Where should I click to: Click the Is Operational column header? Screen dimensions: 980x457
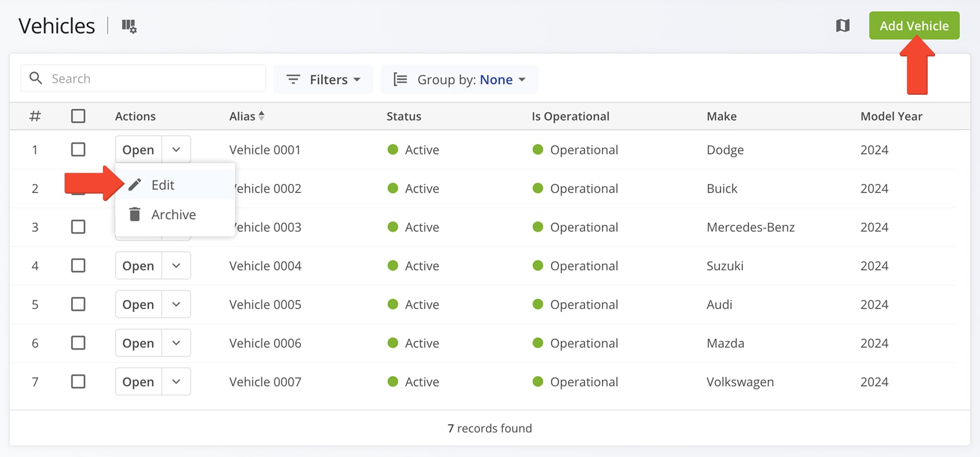(x=570, y=116)
